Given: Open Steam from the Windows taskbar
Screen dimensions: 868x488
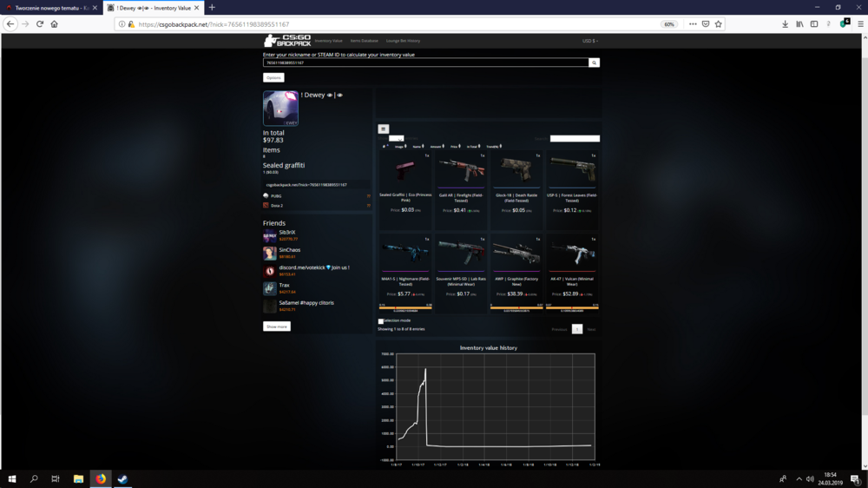Looking at the screenshot, I should [122, 479].
